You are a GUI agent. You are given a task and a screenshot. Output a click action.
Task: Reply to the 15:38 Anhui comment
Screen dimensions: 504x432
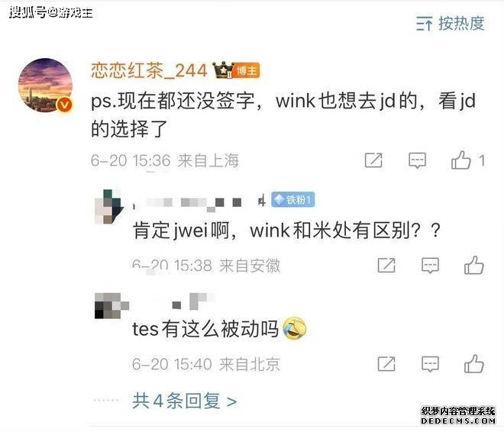click(430, 266)
